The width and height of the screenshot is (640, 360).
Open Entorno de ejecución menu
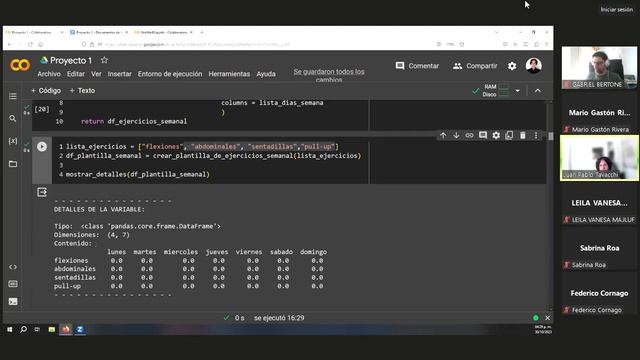pos(170,74)
